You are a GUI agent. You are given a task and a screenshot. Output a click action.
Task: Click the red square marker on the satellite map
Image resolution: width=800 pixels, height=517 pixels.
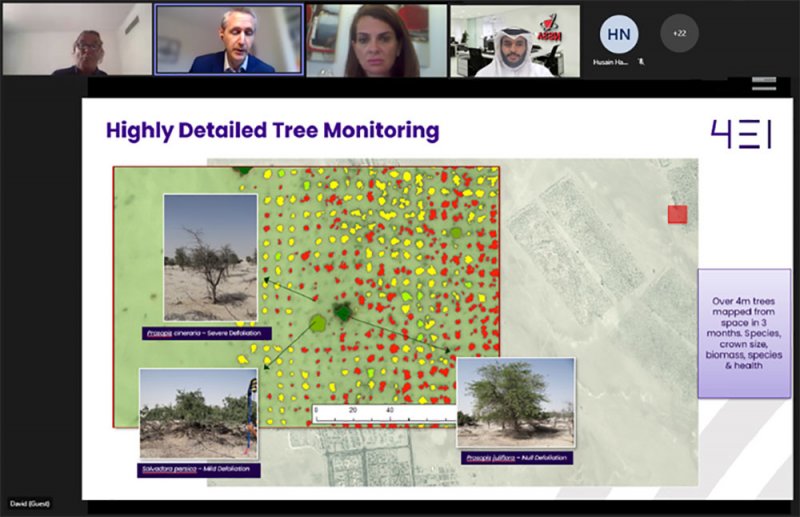point(678,214)
